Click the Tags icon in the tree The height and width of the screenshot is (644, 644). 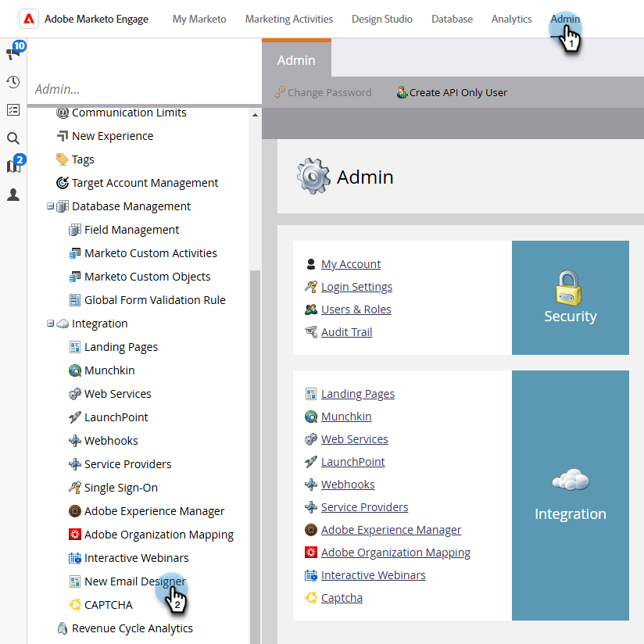pyautogui.click(x=62, y=159)
